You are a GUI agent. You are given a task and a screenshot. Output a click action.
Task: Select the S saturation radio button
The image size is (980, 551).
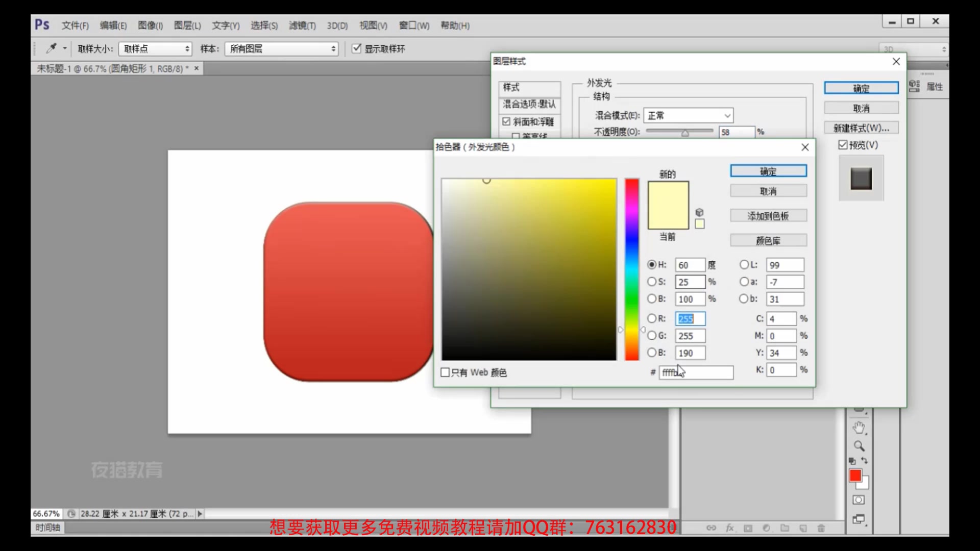(x=652, y=282)
